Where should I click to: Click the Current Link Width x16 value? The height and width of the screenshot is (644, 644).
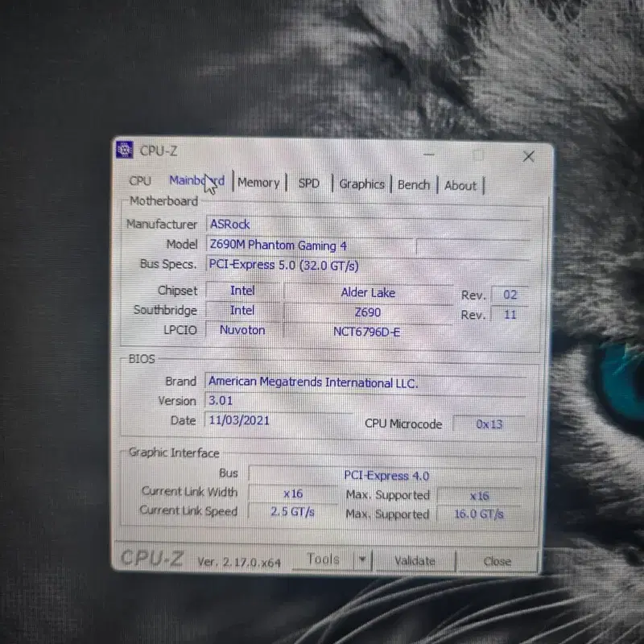pyautogui.click(x=293, y=493)
